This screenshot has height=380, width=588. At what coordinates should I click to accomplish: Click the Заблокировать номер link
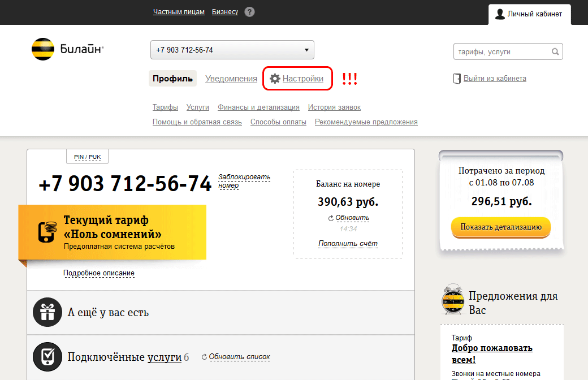pos(244,181)
